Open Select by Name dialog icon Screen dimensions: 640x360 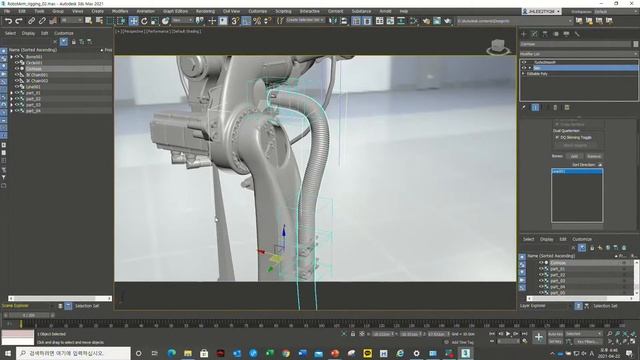pos(99,21)
